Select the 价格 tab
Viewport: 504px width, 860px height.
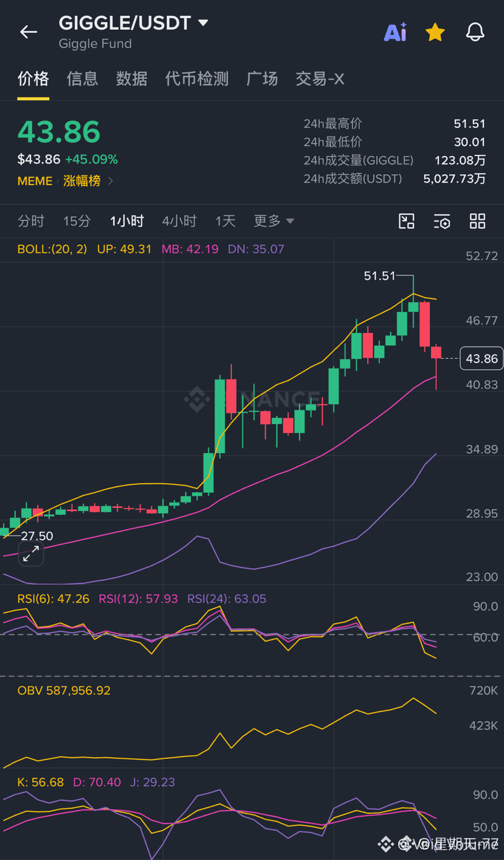(x=33, y=79)
